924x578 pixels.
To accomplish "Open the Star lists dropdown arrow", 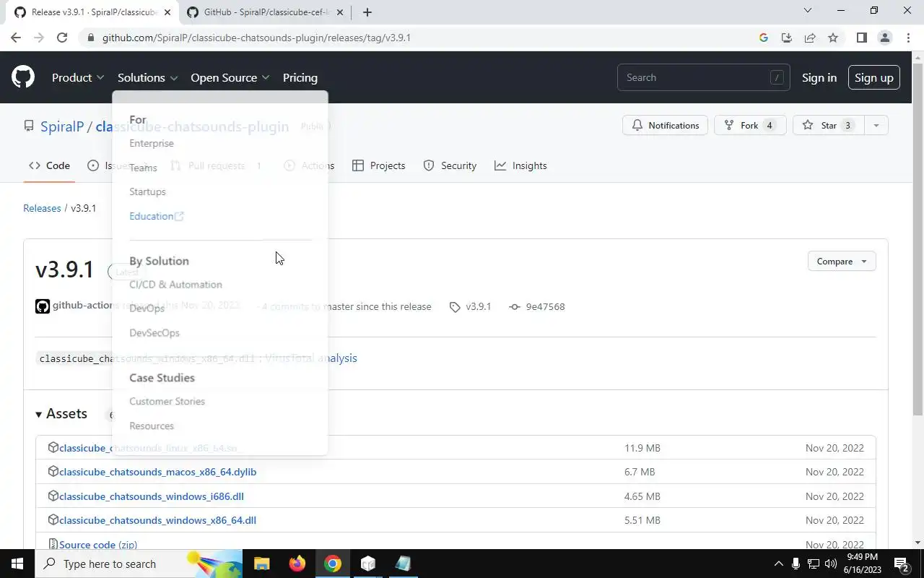I will pos(876,125).
